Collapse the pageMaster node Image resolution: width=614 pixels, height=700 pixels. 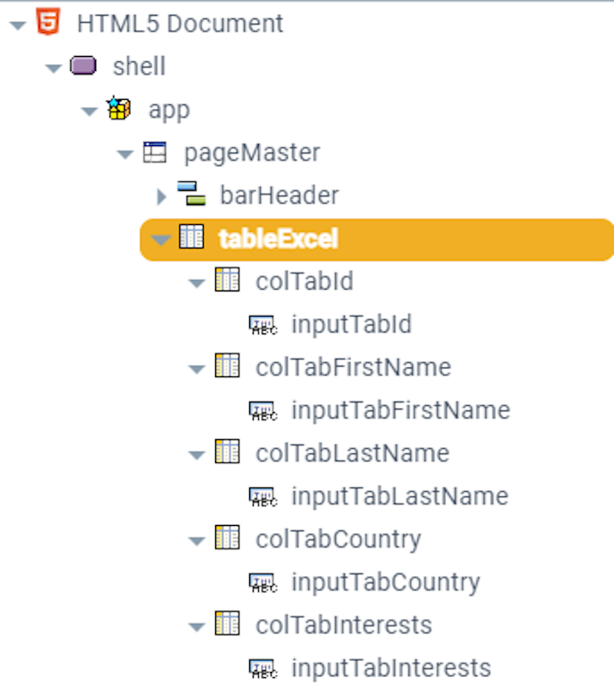pos(125,154)
